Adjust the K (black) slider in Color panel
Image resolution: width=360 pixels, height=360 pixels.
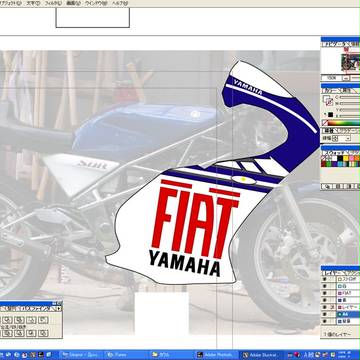click(350, 115)
